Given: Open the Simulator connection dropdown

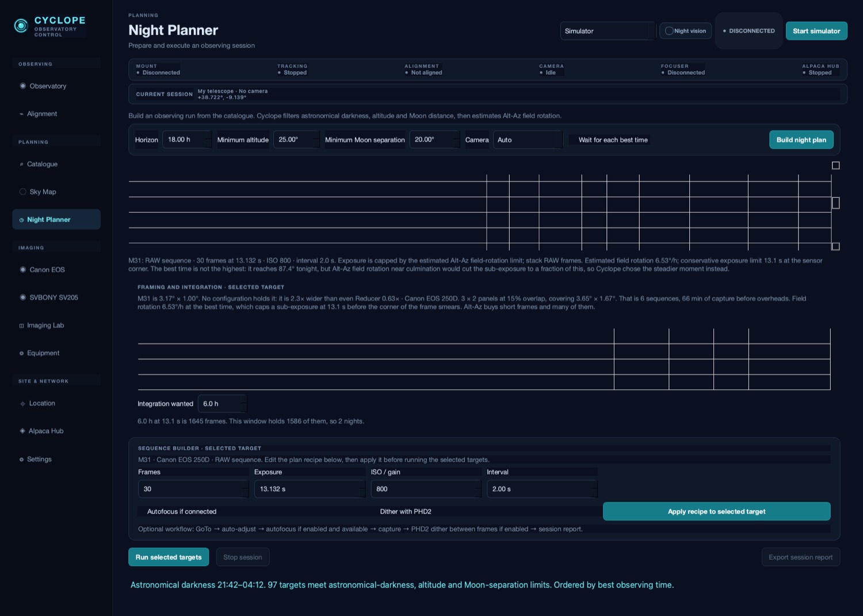Looking at the screenshot, I should pyautogui.click(x=608, y=31).
